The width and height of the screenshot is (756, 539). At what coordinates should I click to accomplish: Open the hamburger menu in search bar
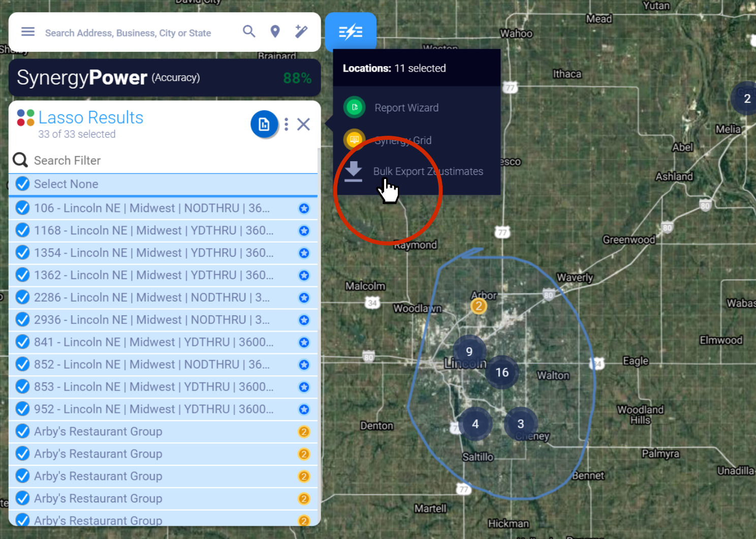[x=28, y=32]
